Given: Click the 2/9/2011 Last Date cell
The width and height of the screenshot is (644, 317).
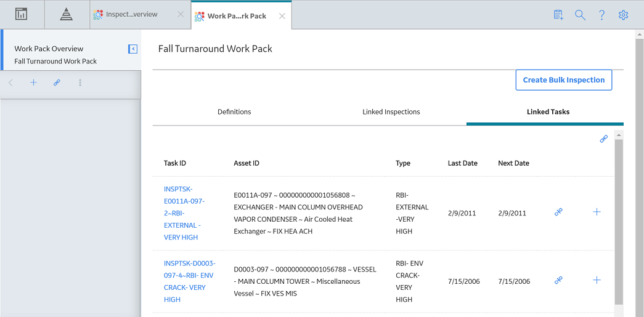Looking at the screenshot, I should tap(462, 213).
